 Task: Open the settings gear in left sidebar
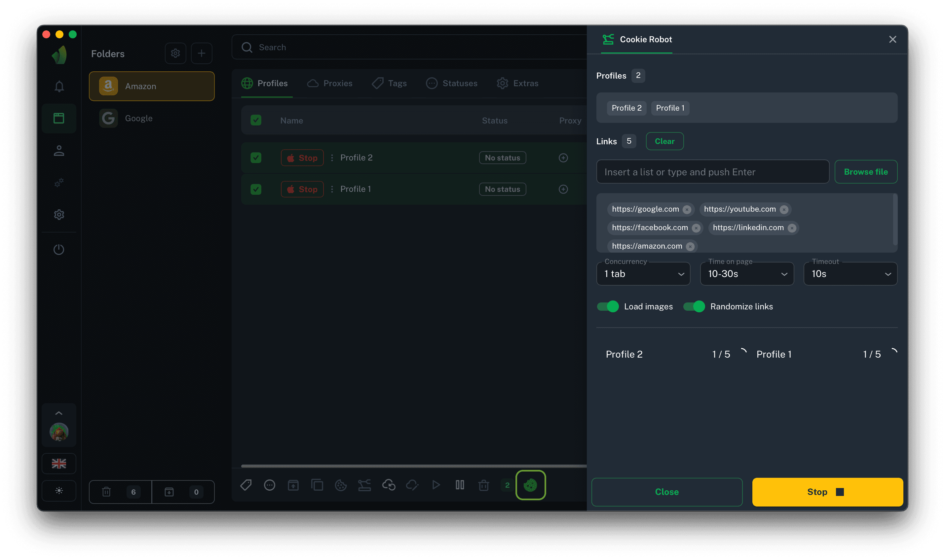(59, 215)
